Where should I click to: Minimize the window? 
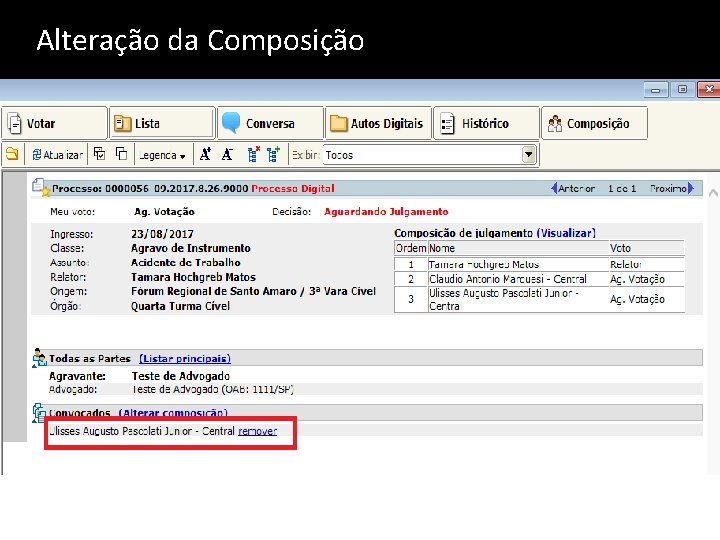coord(656,90)
